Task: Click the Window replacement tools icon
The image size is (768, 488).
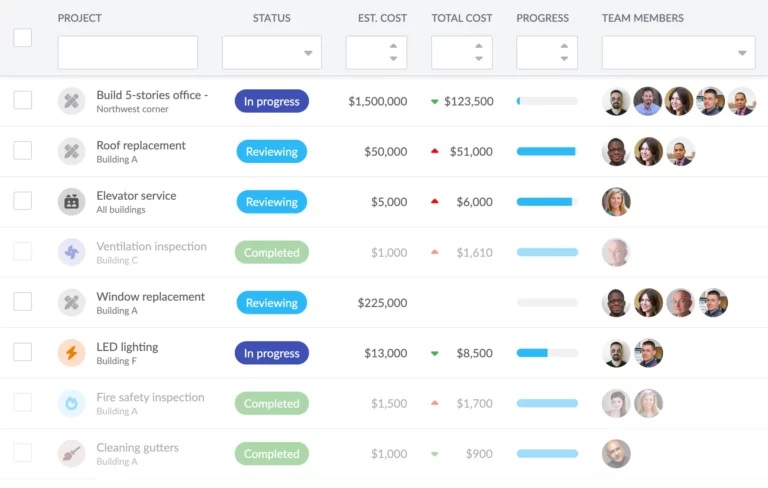Action: pos(71,302)
